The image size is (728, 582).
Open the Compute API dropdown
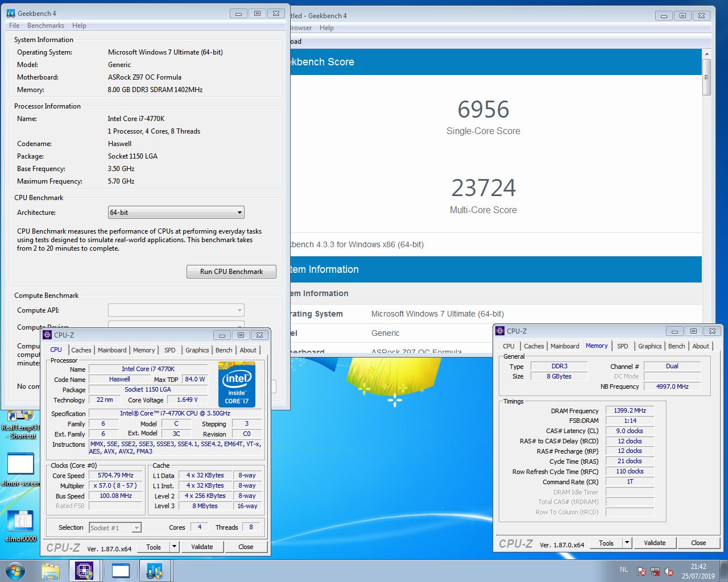[176, 310]
